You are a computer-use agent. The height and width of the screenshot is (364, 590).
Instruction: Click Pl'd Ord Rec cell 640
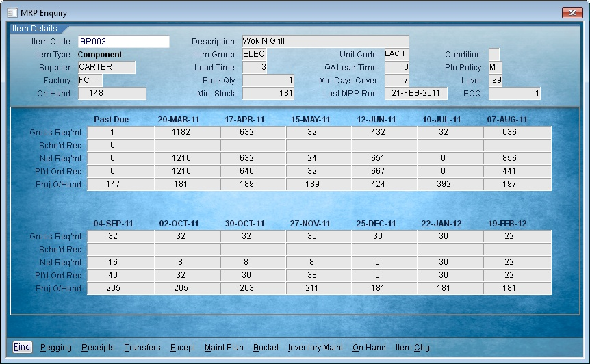click(x=253, y=171)
